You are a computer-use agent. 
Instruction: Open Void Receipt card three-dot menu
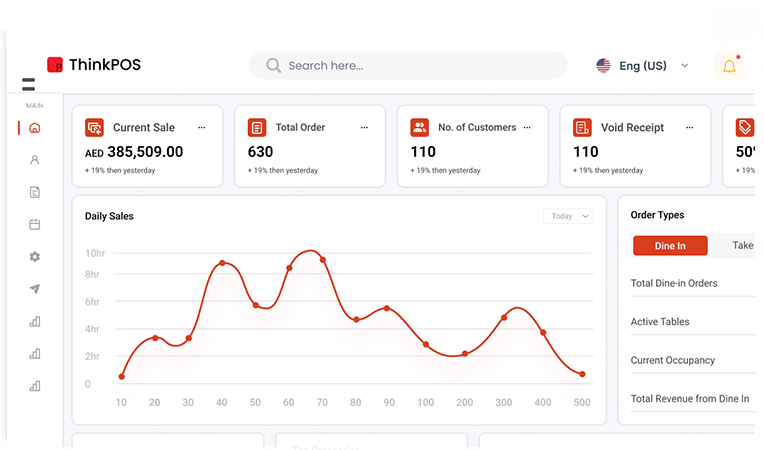tap(688, 128)
